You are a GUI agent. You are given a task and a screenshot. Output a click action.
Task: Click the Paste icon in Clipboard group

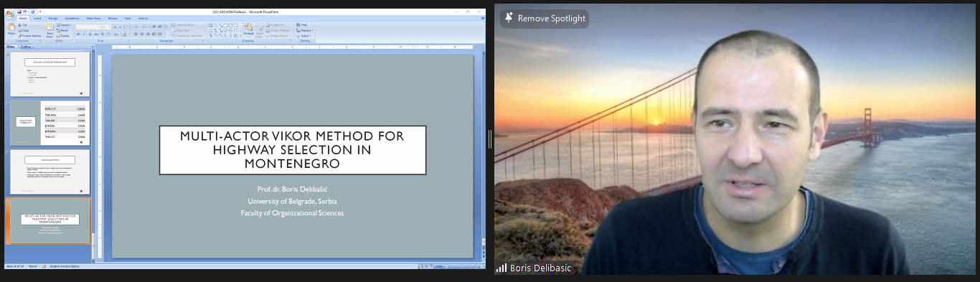pyautogui.click(x=11, y=29)
